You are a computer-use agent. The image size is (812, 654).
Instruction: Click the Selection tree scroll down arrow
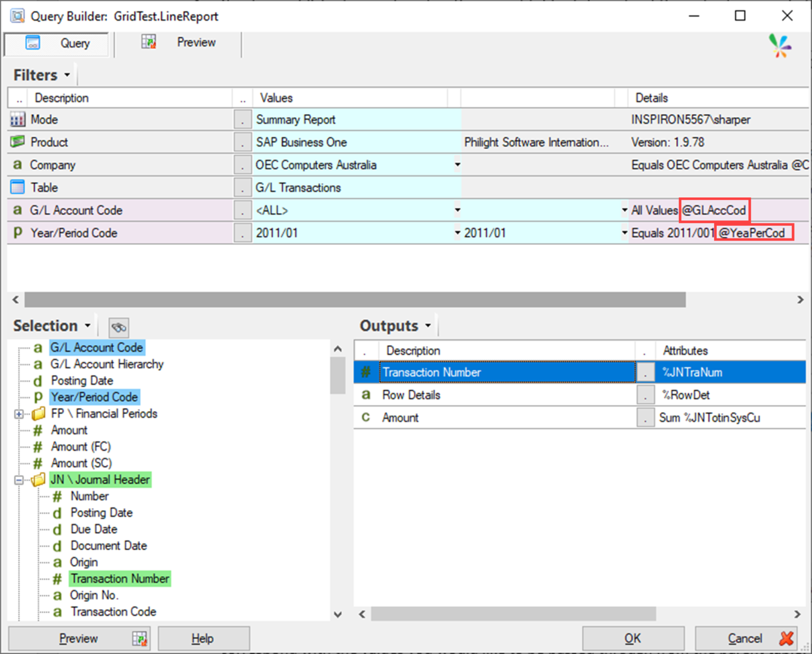point(338,614)
